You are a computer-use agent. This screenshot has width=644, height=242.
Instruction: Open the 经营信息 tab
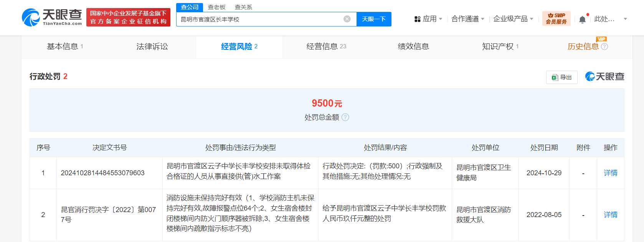click(x=326, y=47)
